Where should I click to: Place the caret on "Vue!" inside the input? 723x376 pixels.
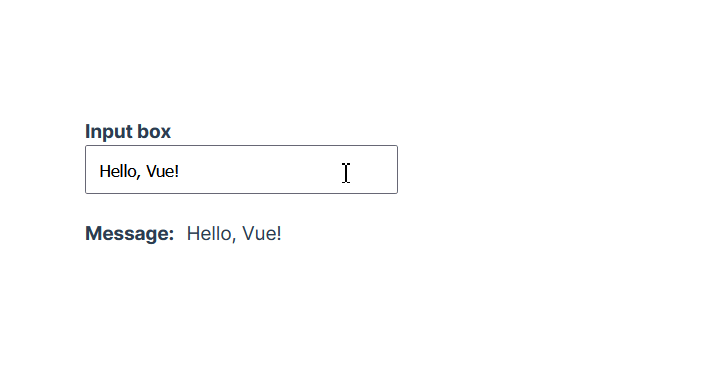coord(162,172)
